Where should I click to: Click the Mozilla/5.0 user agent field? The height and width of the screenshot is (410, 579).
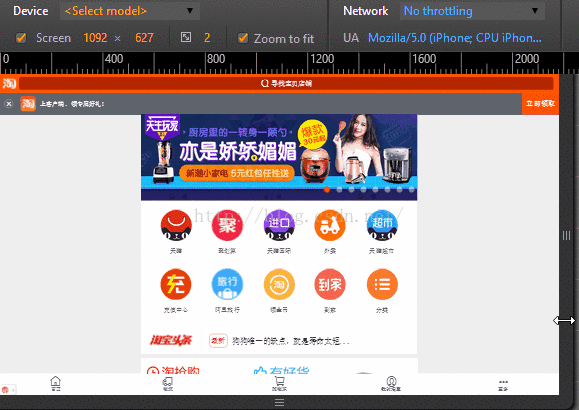coord(455,38)
